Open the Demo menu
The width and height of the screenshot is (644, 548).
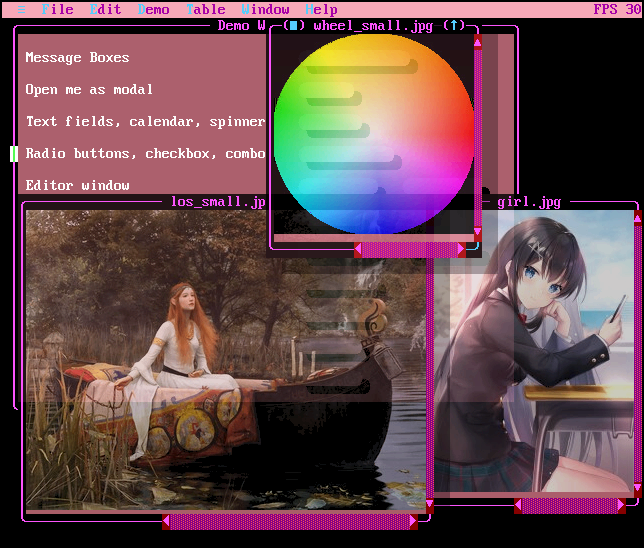click(x=153, y=9)
